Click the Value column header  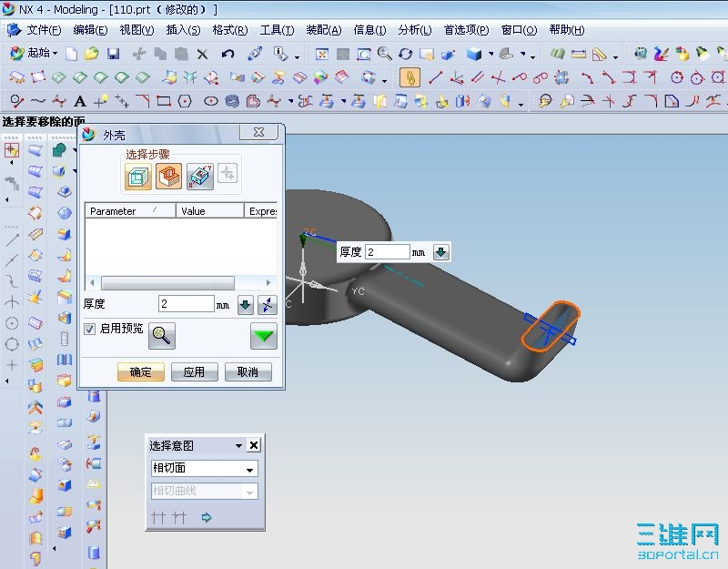[x=210, y=211]
